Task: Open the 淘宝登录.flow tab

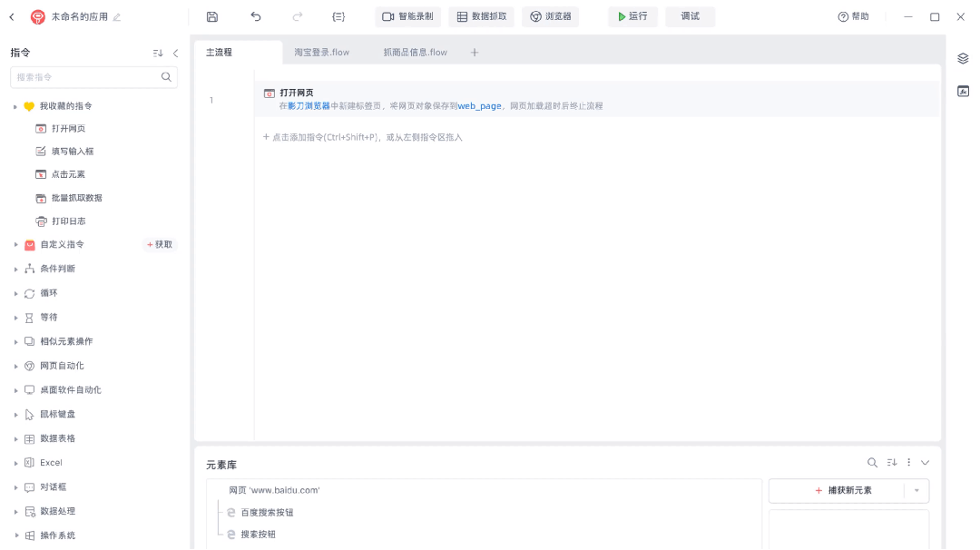Action: click(322, 53)
